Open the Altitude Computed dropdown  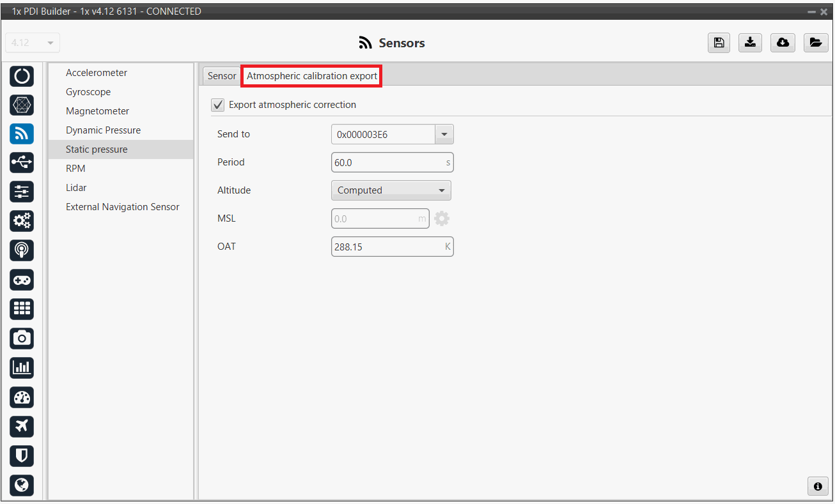(x=391, y=190)
